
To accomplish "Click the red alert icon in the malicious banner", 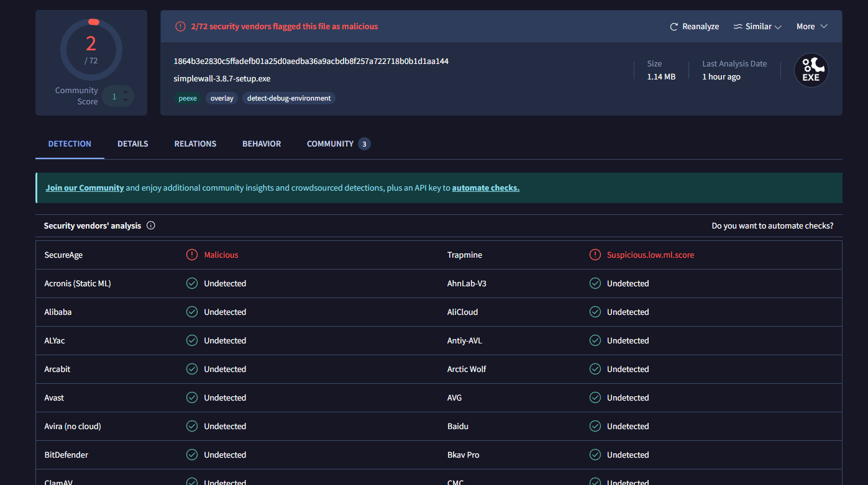I will 180,27.
